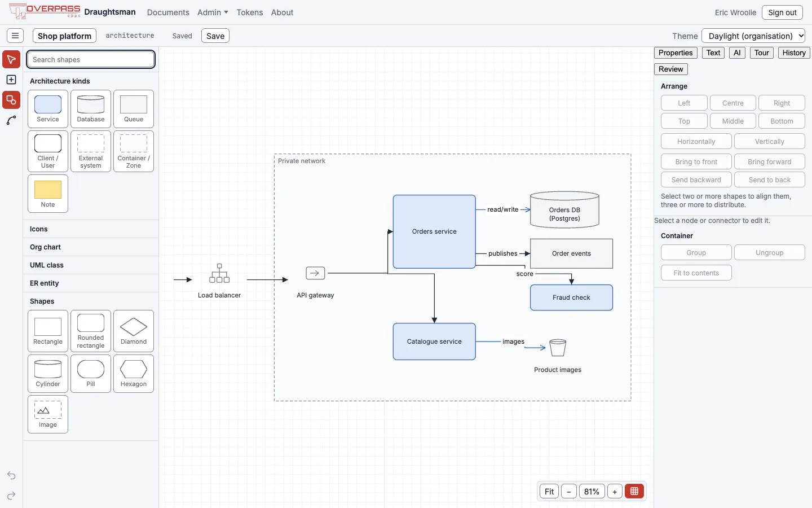Click the undo arrow icon
Viewport: 812px width, 508px height.
click(11, 475)
